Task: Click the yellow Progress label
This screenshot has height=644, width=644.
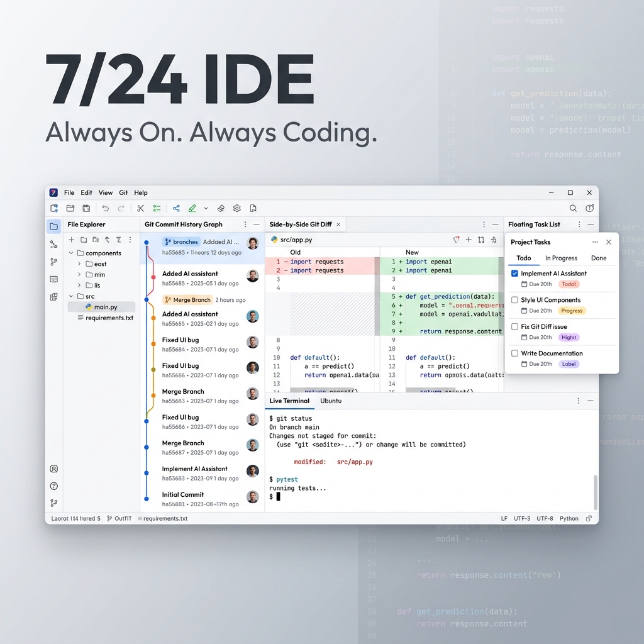Action: click(572, 311)
